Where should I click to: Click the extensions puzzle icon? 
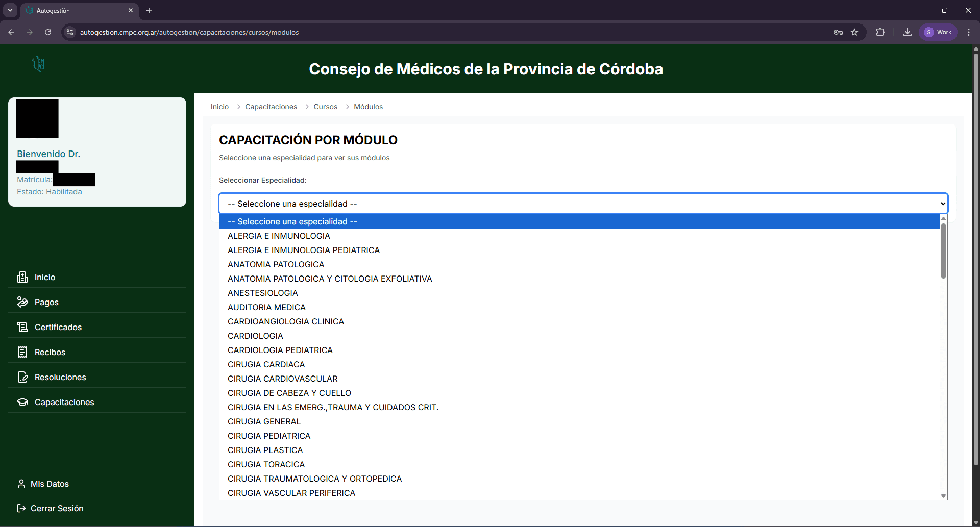(880, 32)
